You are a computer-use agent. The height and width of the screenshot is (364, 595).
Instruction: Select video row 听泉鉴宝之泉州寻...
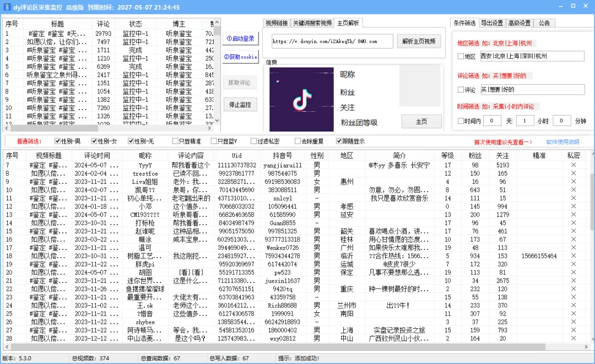click(109, 75)
